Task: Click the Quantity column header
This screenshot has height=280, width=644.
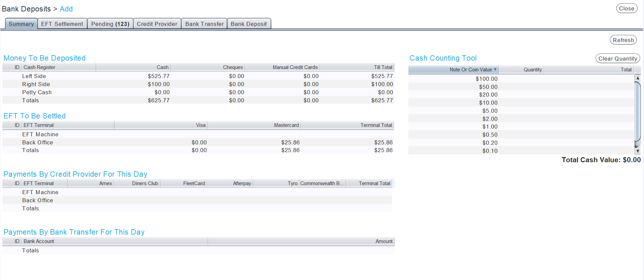Action: [521, 70]
